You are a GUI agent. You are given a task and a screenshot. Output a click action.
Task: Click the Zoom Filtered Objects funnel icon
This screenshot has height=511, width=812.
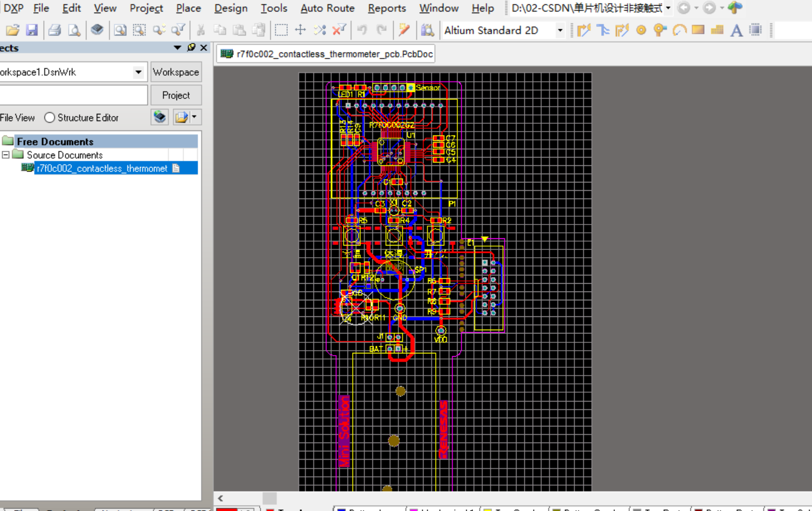pyautogui.click(x=178, y=30)
